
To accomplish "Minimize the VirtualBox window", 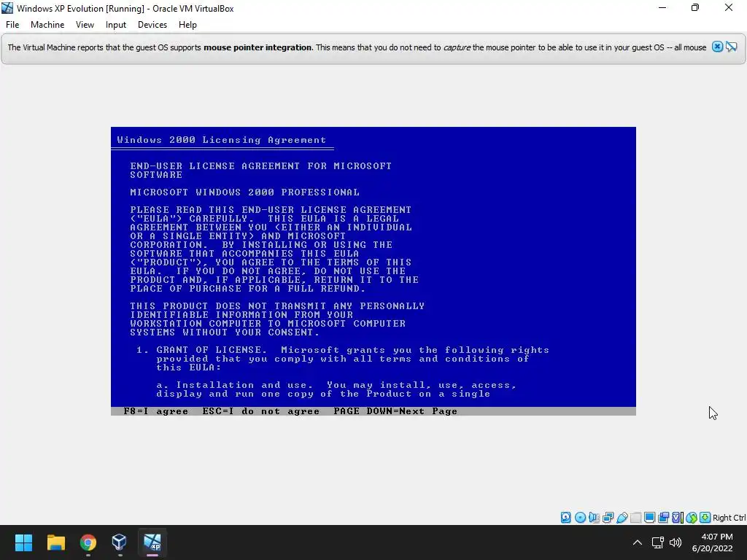I will click(662, 8).
